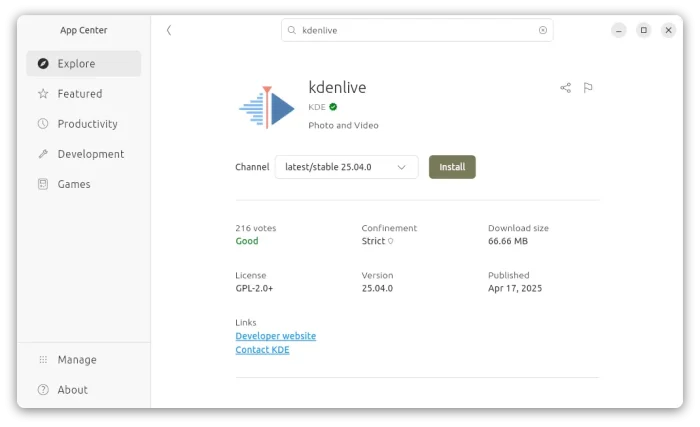Select Explore in the sidebar
This screenshot has width=700, height=427.
[83, 63]
